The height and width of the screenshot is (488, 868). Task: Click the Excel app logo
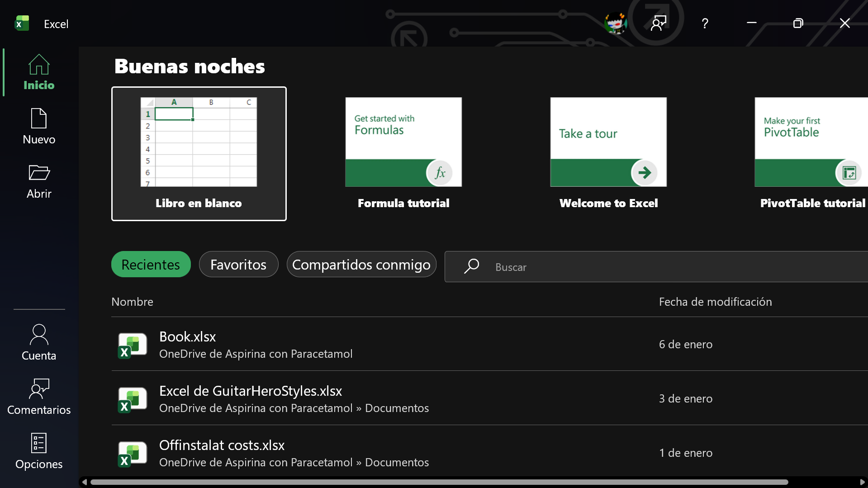click(22, 23)
